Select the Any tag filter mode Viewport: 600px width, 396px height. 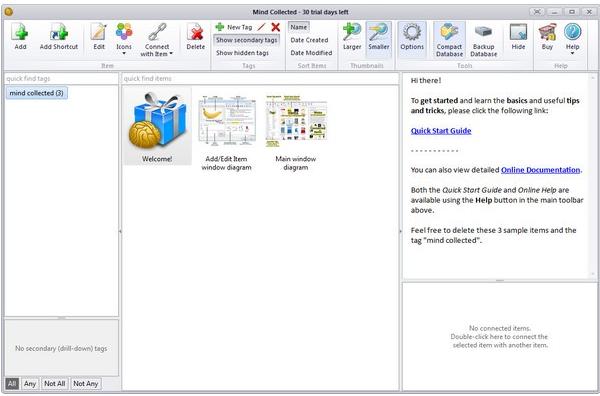point(30,383)
